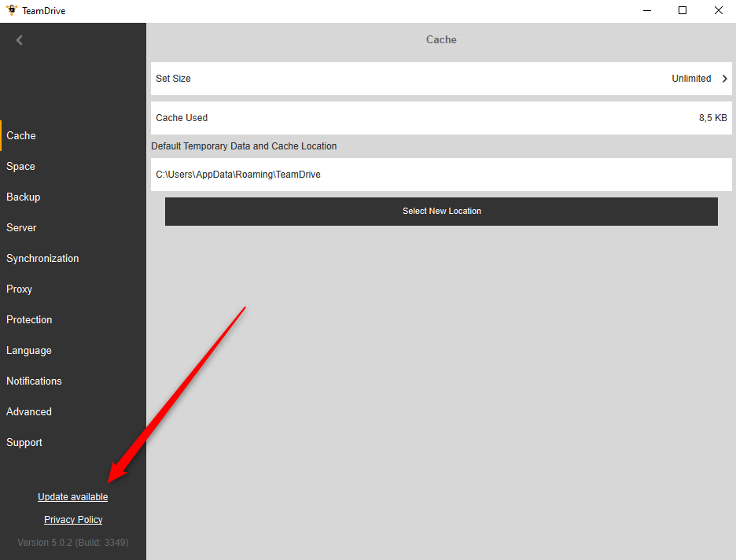Open the Space settings section
Viewport: 736px width, 560px height.
point(73,166)
